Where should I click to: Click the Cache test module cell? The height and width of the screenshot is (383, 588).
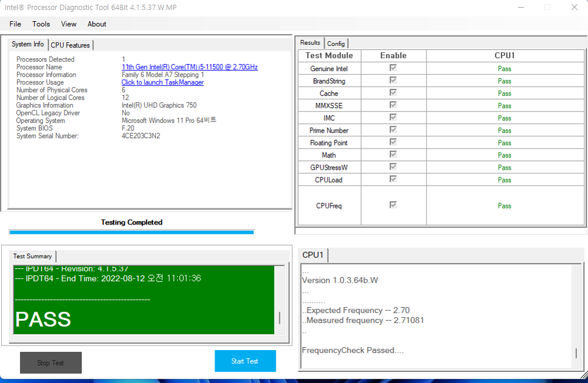click(329, 93)
